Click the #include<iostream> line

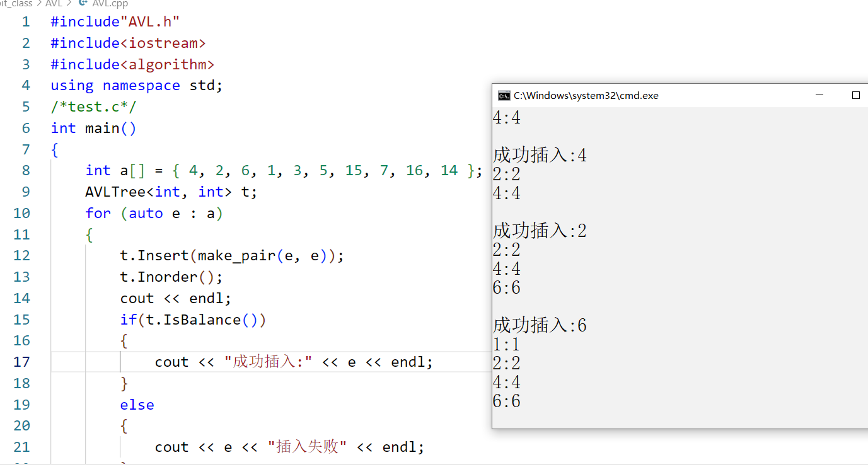point(129,43)
